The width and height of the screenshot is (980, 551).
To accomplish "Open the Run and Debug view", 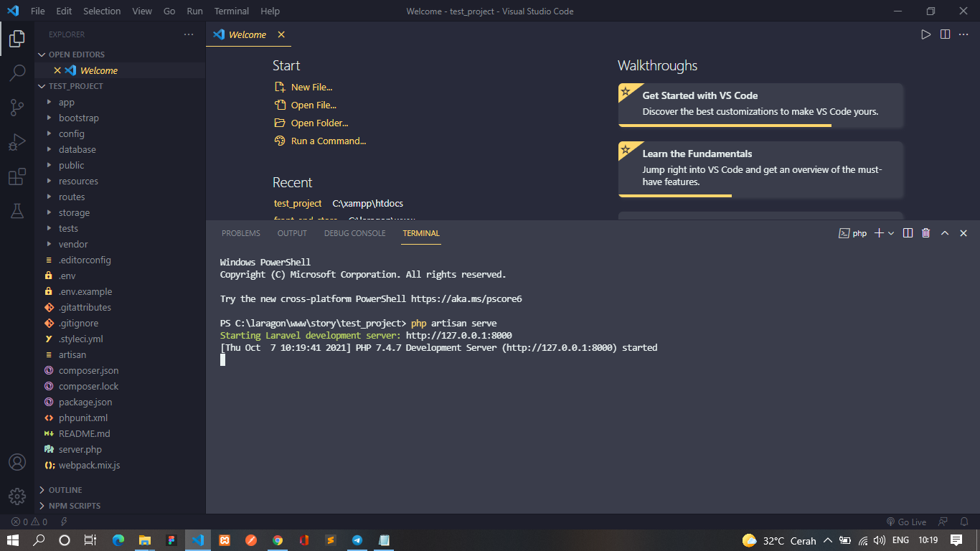I will pos(17,142).
